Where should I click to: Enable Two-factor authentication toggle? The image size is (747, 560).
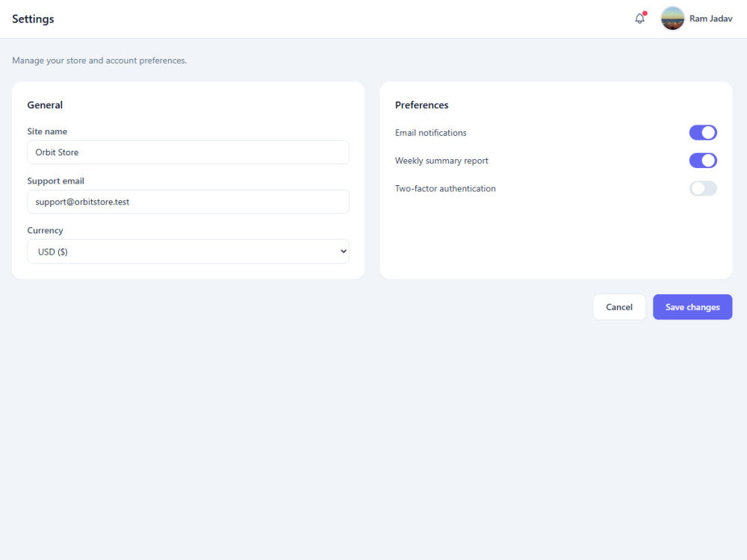click(703, 189)
